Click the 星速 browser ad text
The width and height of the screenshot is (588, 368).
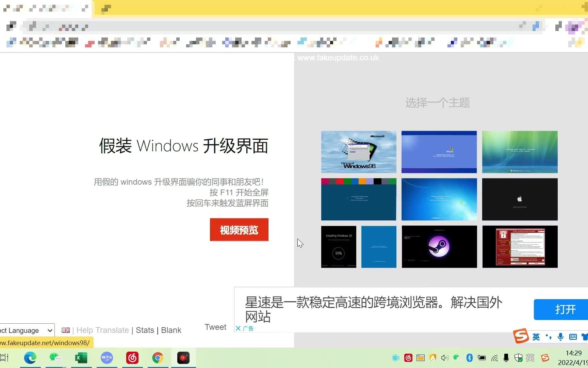pyautogui.click(x=373, y=309)
